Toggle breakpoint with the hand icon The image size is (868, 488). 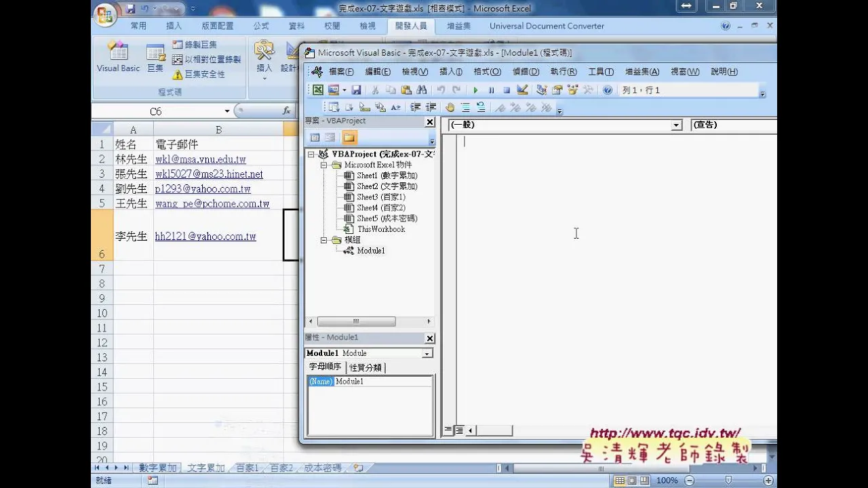[450, 107]
